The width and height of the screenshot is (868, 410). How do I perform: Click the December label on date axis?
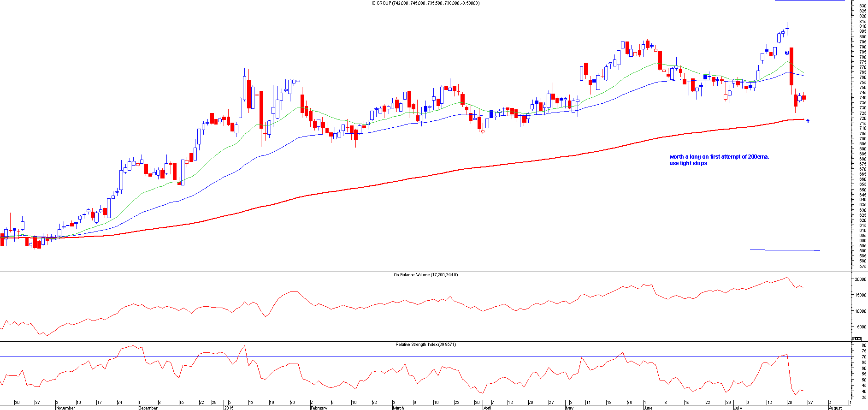tap(148, 408)
